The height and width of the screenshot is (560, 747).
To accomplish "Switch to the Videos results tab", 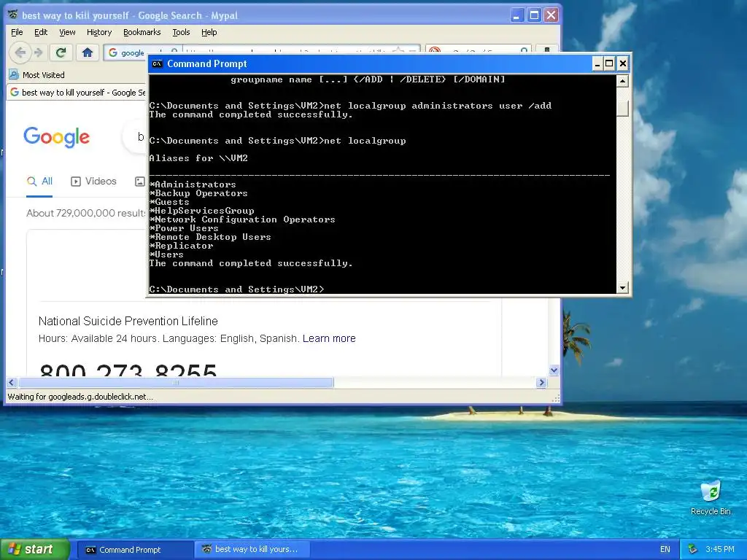I will point(93,182).
